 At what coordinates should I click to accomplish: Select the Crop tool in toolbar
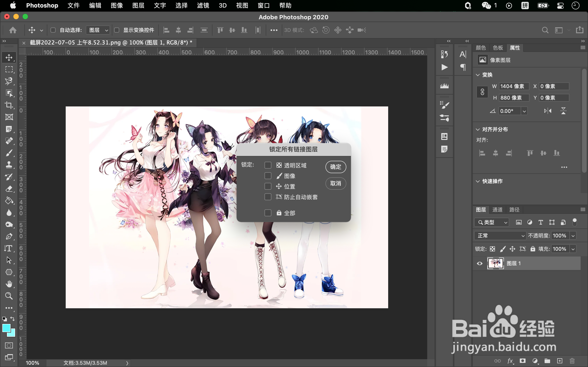pyautogui.click(x=9, y=105)
